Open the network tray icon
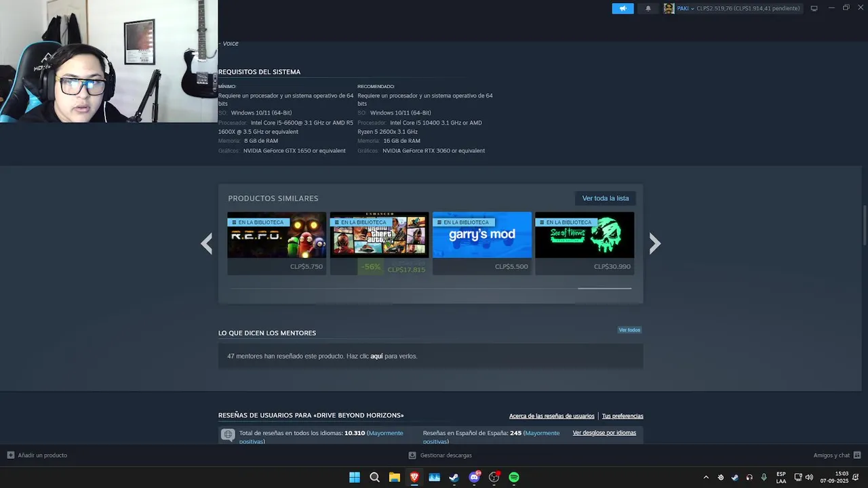This screenshot has height=488, width=868. coord(798,477)
